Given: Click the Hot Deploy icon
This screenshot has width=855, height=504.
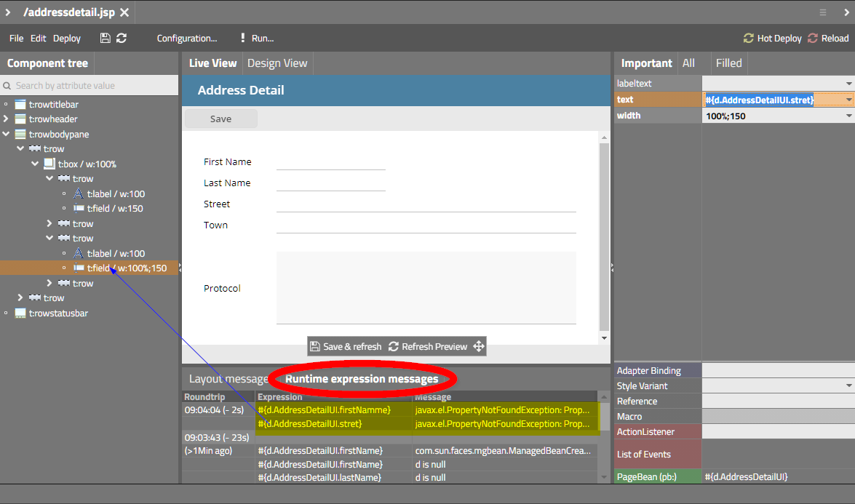Looking at the screenshot, I should (748, 39).
